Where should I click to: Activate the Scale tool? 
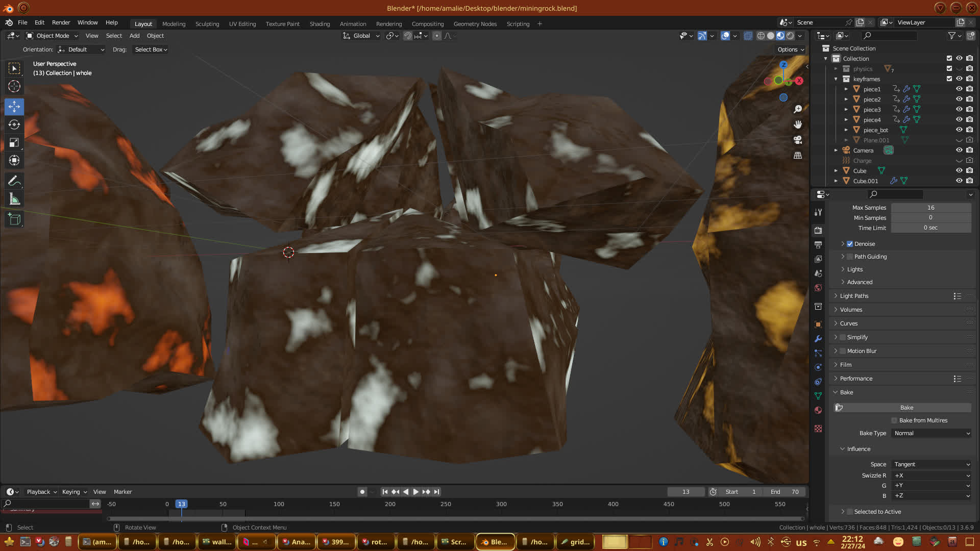pos(14,143)
